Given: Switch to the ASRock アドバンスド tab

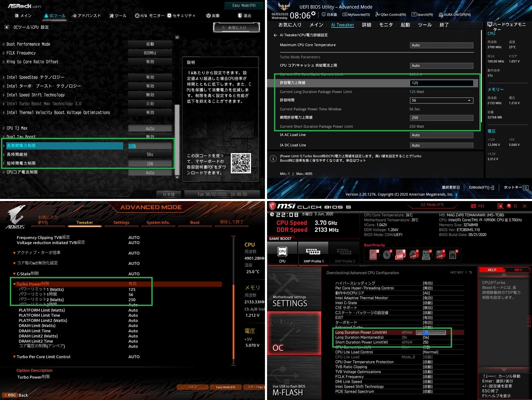Looking at the screenshot, I should [86, 16].
